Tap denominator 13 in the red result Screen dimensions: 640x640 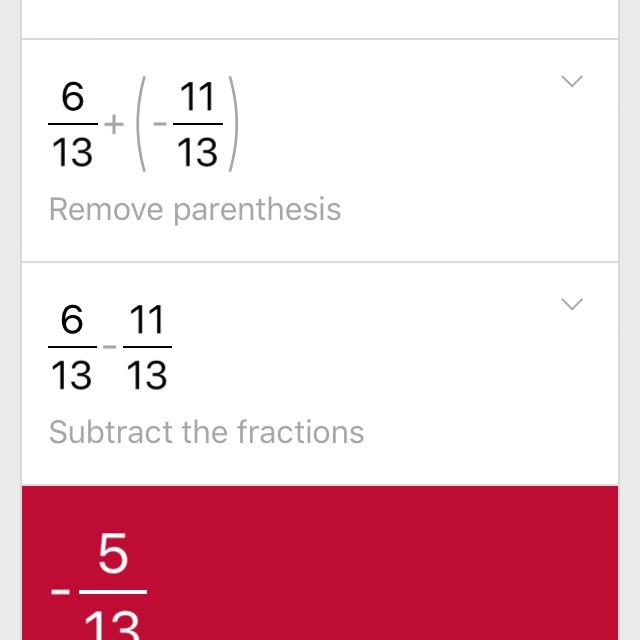pyautogui.click(x=113, y=625)
